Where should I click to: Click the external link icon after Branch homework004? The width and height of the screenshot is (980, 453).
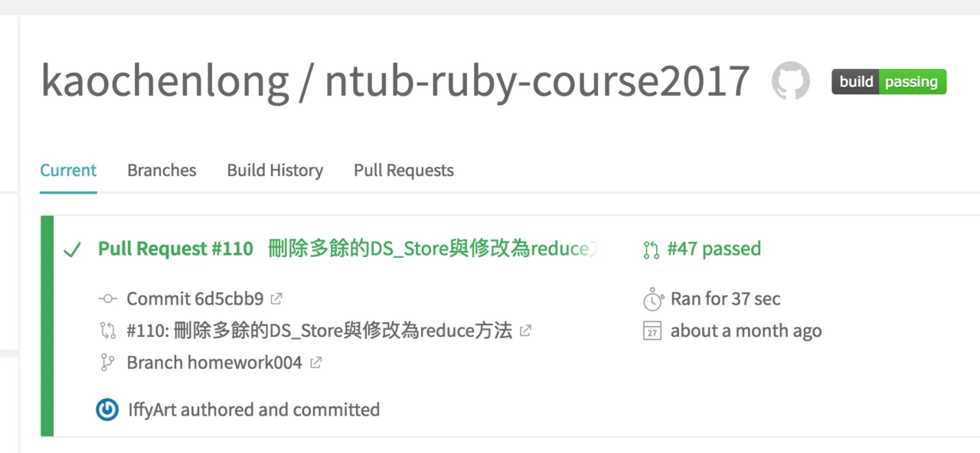coord(315,363)
